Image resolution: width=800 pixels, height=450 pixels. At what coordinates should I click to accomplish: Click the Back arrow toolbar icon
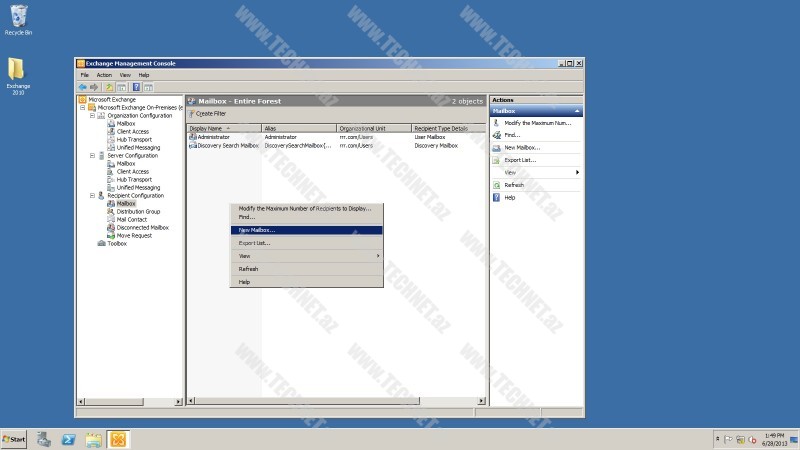pyautogui.click(x=82, y=87)
